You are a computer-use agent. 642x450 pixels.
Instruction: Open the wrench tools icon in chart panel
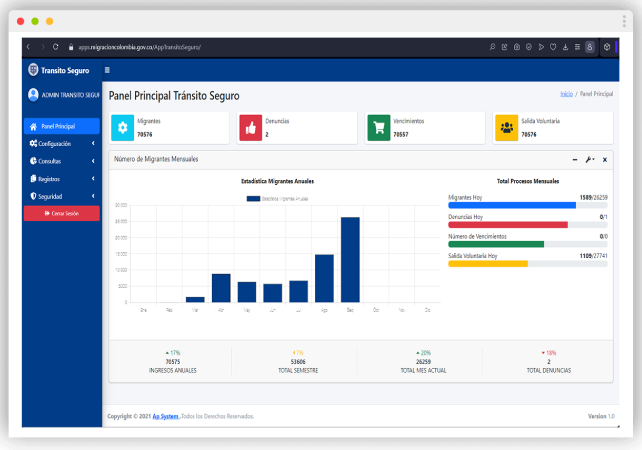click(590, 160)
